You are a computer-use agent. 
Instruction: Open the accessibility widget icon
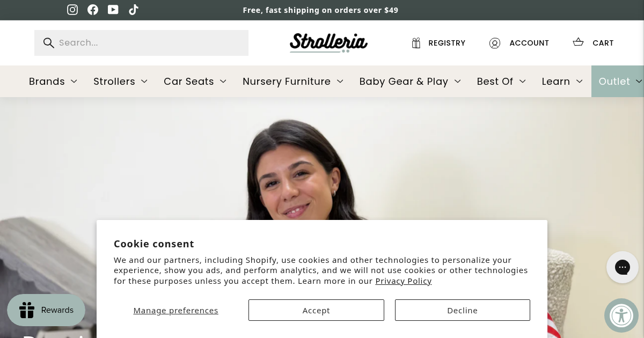tap(621, 316)
